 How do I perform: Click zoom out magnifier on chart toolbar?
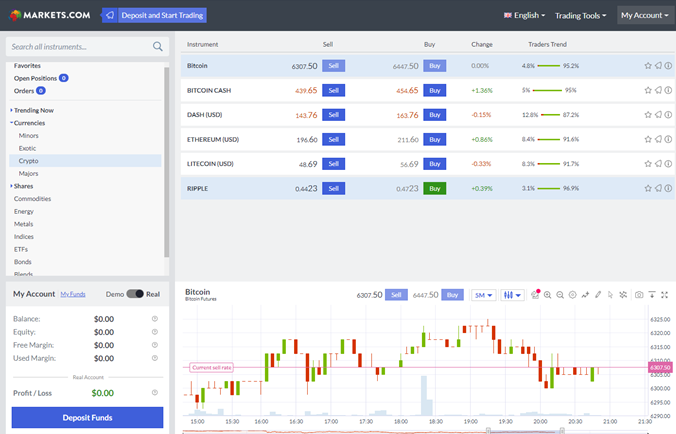pyautogui.click(x=560, y=295)
